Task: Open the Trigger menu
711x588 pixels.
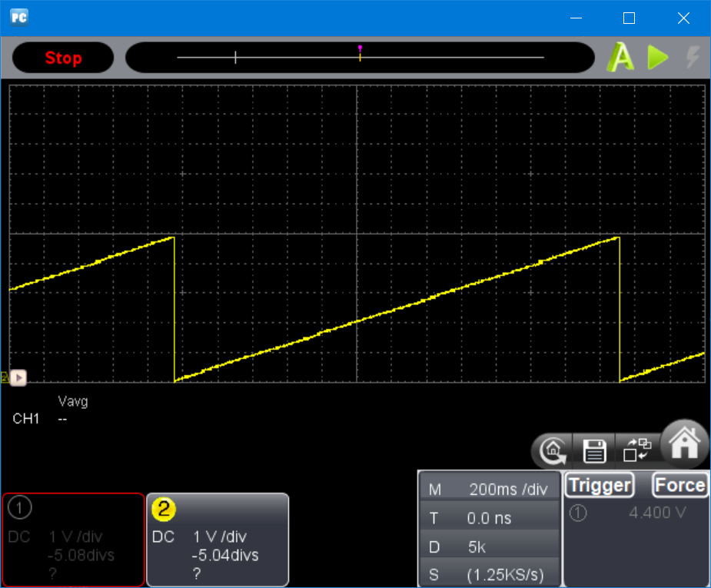Action: tap(600, 485)
